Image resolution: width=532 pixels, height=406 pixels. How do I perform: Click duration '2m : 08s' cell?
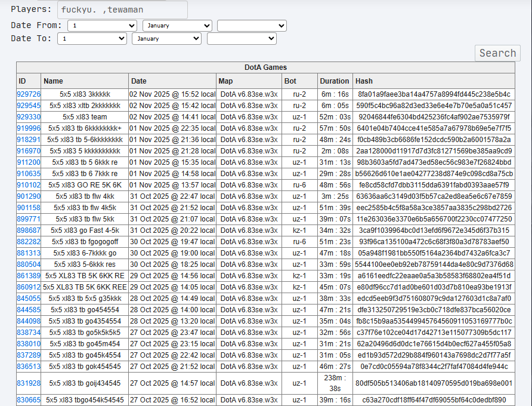[x=335, y=151]
